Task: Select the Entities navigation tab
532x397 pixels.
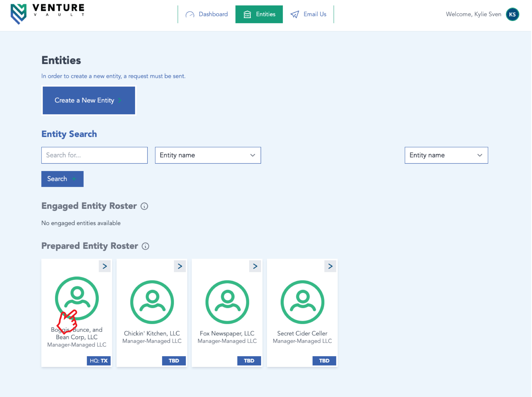Action: click(259, 14)
